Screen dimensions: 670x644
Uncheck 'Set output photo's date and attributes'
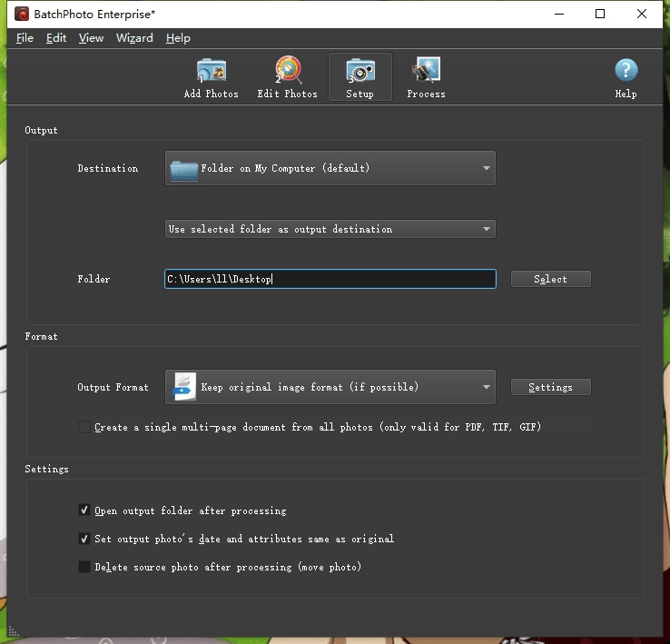click(84, 539)
